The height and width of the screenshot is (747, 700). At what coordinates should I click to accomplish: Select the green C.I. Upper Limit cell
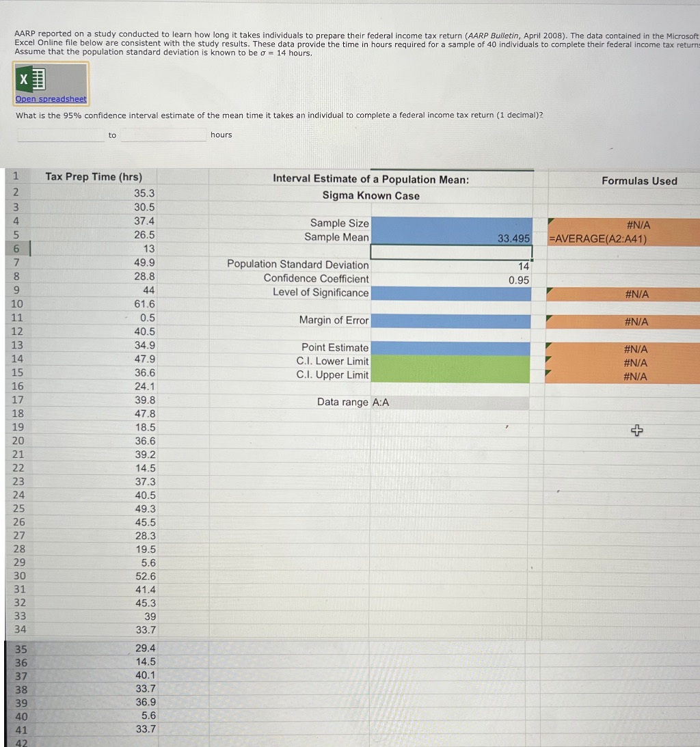tap(450, 376)
